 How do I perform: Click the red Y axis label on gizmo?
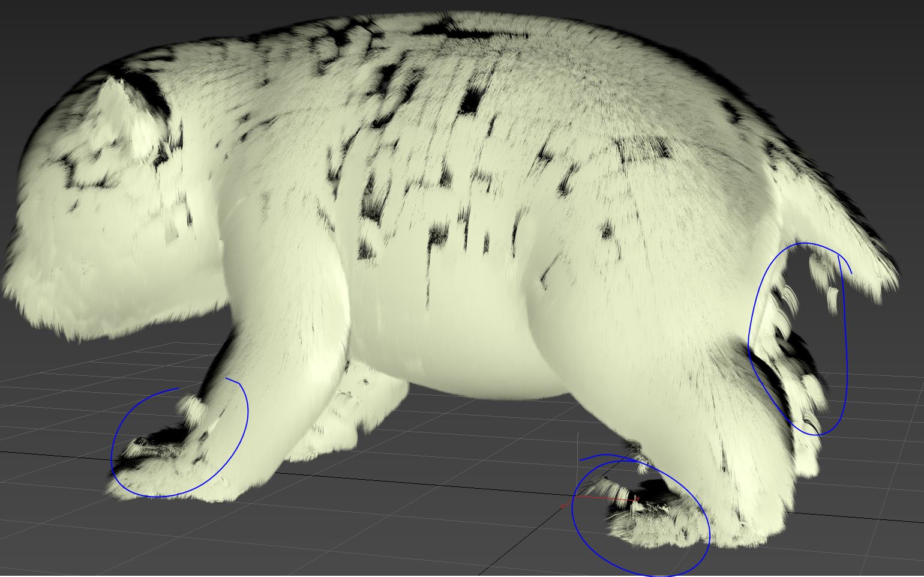637,498
